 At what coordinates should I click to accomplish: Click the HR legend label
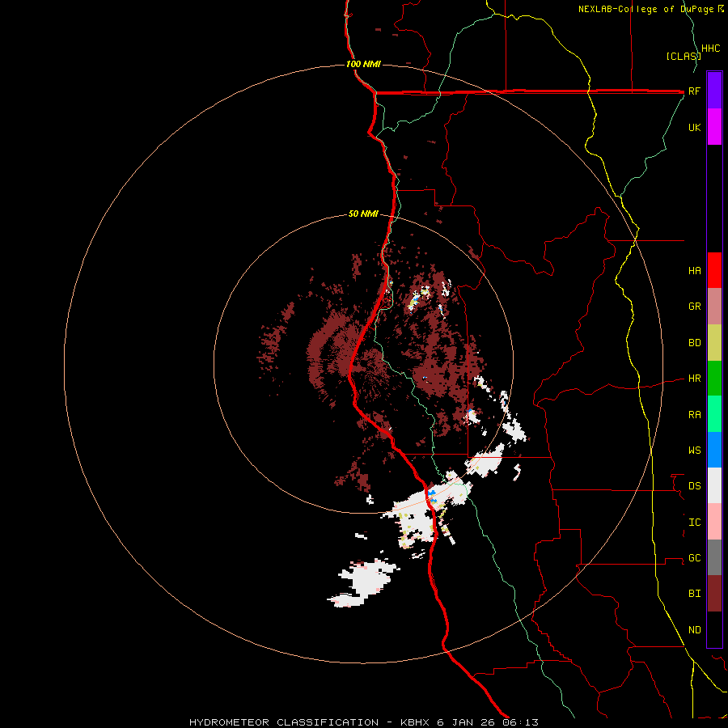[x=694, y=379]
